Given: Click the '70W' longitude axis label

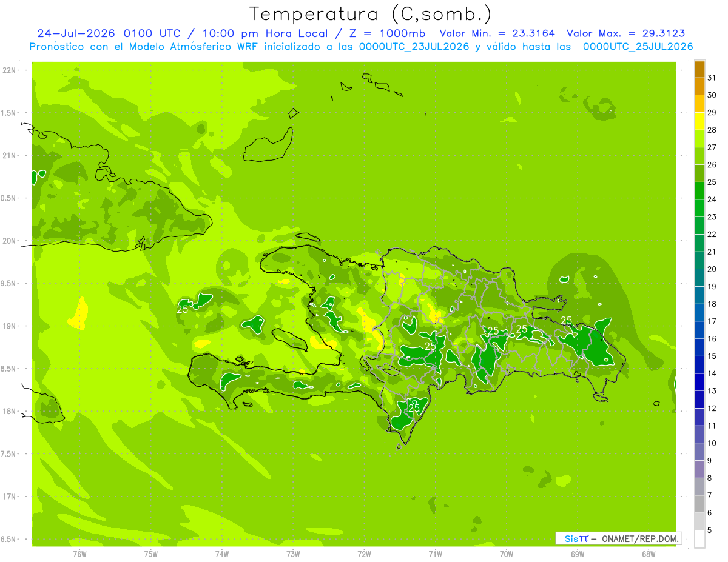Looking at the screenshot, I should click(507, 554).
